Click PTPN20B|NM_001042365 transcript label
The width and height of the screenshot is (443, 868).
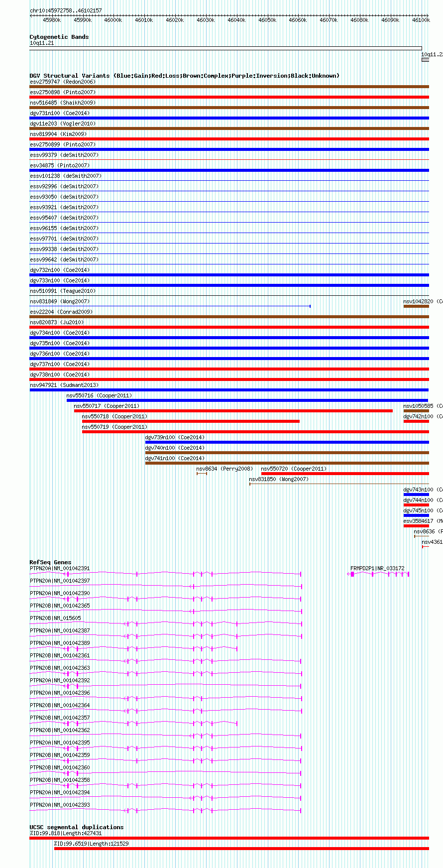click(x=60, y=606)
